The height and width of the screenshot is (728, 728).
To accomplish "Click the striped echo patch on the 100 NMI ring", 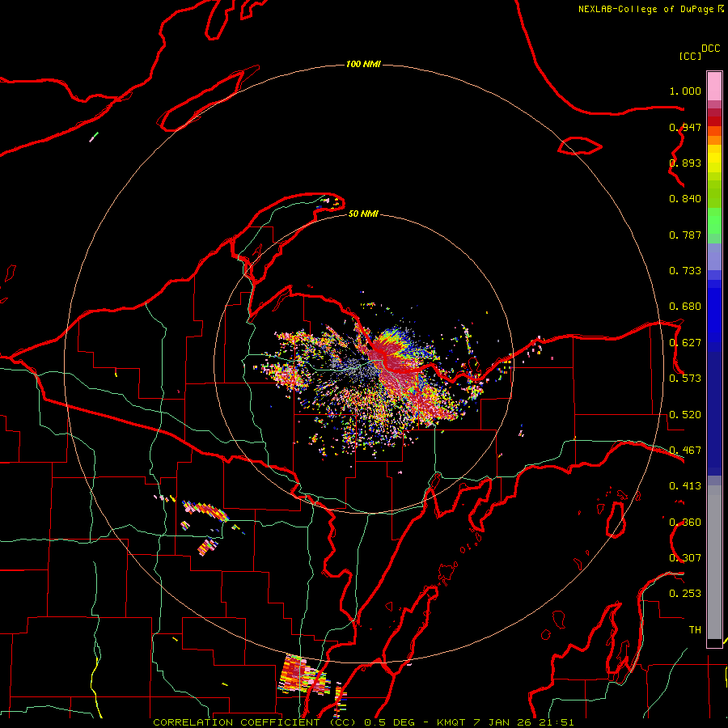I will [x=304, y=674].
